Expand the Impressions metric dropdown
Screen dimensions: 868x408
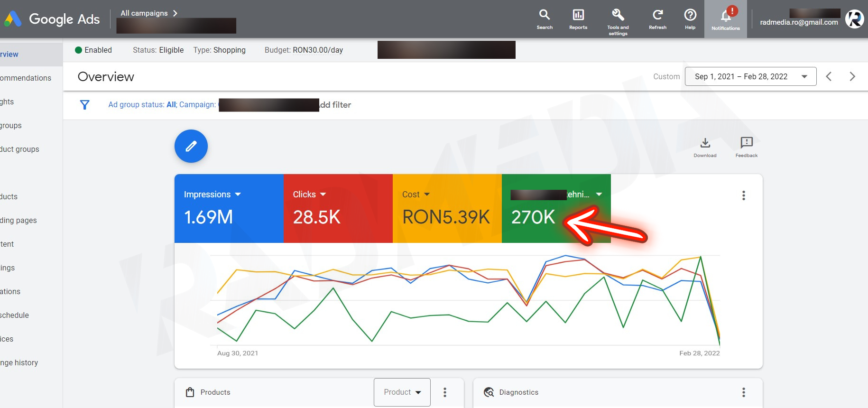238,195
